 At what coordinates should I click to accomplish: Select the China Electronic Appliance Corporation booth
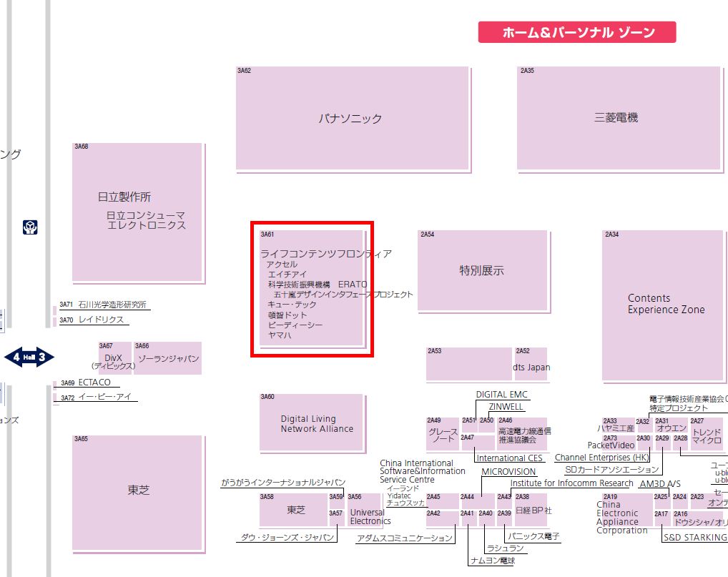coord(626,510)
